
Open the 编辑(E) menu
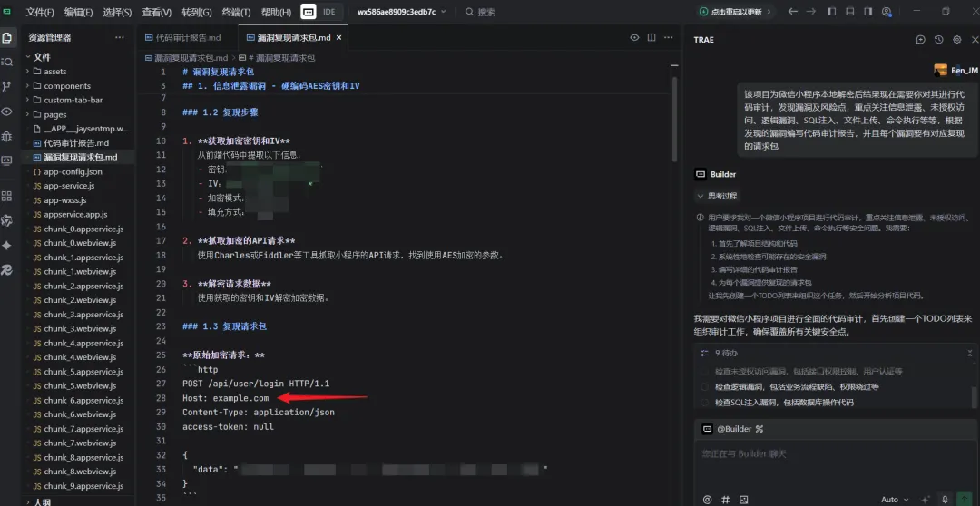point(78,12)
